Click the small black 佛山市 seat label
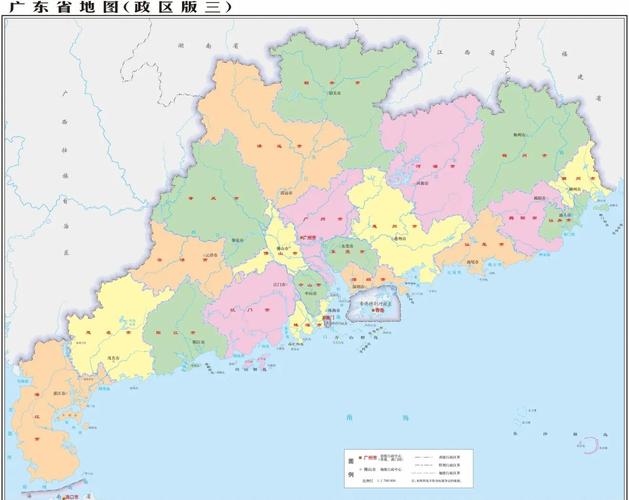Image resolution: width=629 pixels, height=500 pixels. click(284, 248)
